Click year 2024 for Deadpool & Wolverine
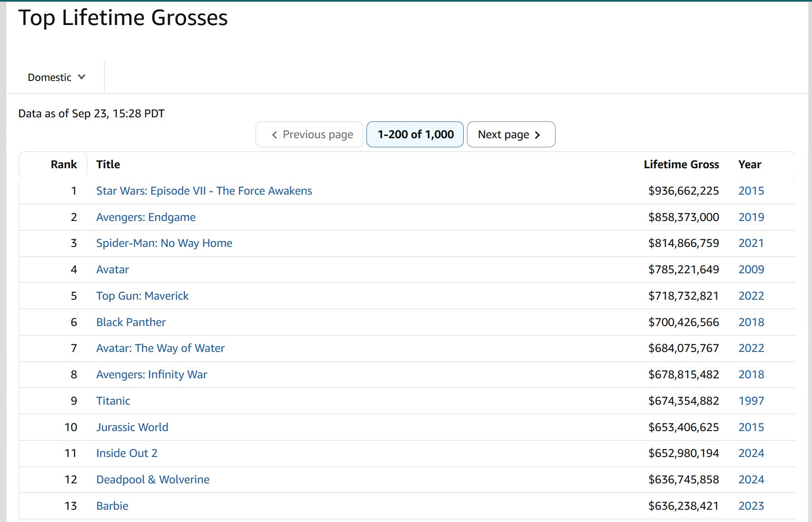812x522 pixels. pyautogui.click(x=751, y=480)
